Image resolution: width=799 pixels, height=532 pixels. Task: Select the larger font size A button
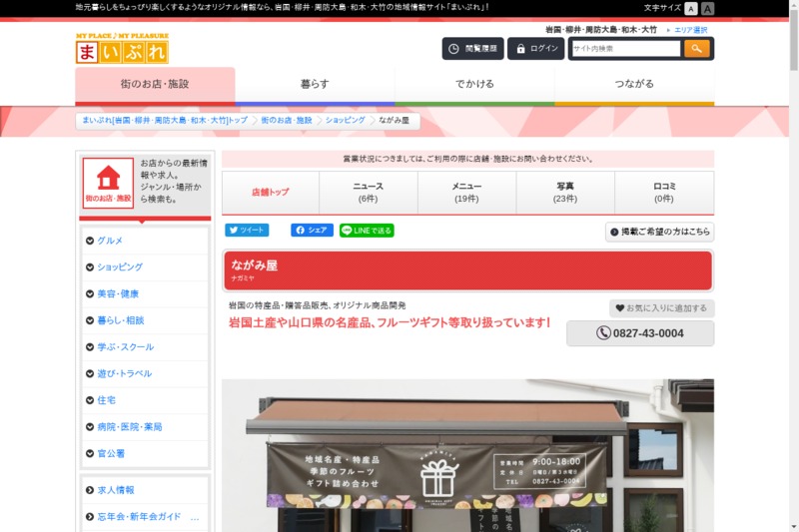[708, 8]
